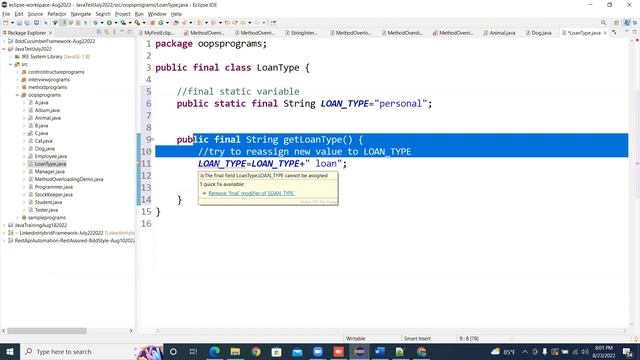The height and width of the screenshot is (360, 640).
Task: Maximize the Package Explorer view
Action: click(130, 32)
